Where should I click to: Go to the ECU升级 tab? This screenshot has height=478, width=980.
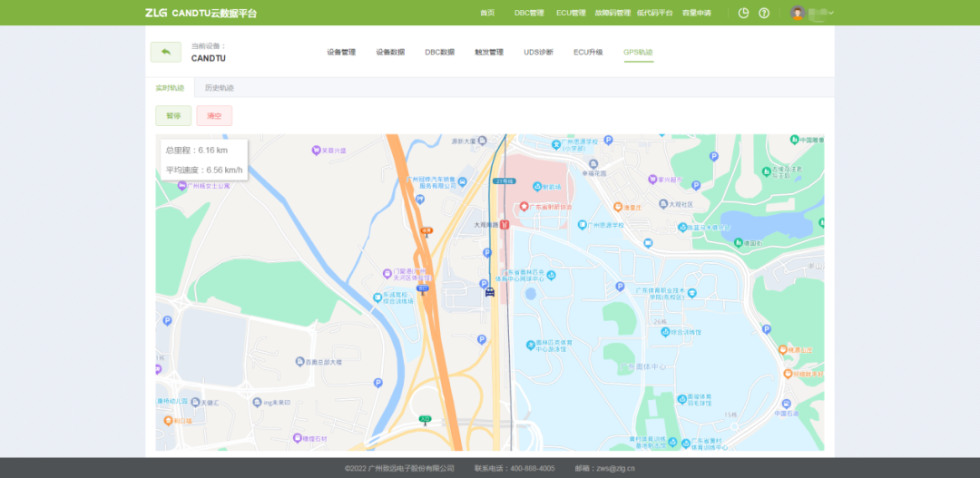588,53
